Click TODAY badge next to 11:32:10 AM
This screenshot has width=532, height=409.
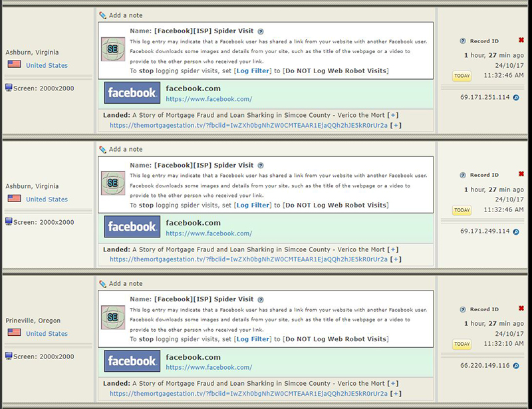(x=462, y=344)
